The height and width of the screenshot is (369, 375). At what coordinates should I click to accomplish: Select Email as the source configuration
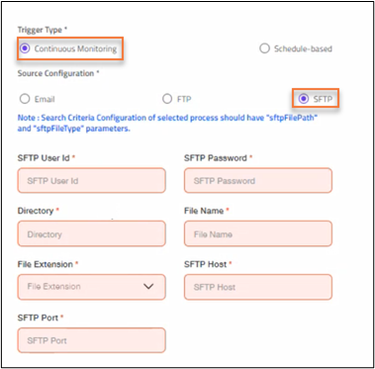[x=25, y=99]
